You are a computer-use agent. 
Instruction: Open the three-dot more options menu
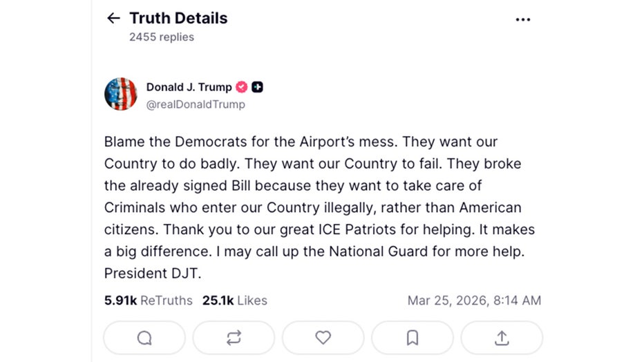pyautogui.click(x=523, y=19)
